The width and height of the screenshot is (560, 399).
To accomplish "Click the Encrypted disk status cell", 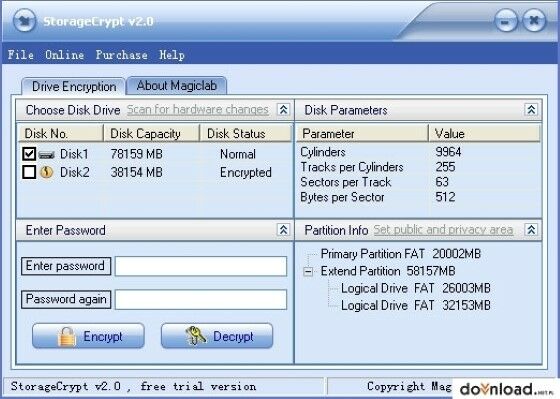I will (246, 172).
